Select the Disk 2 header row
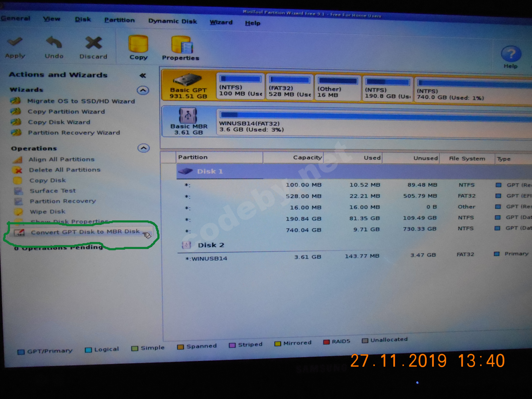 354,245
